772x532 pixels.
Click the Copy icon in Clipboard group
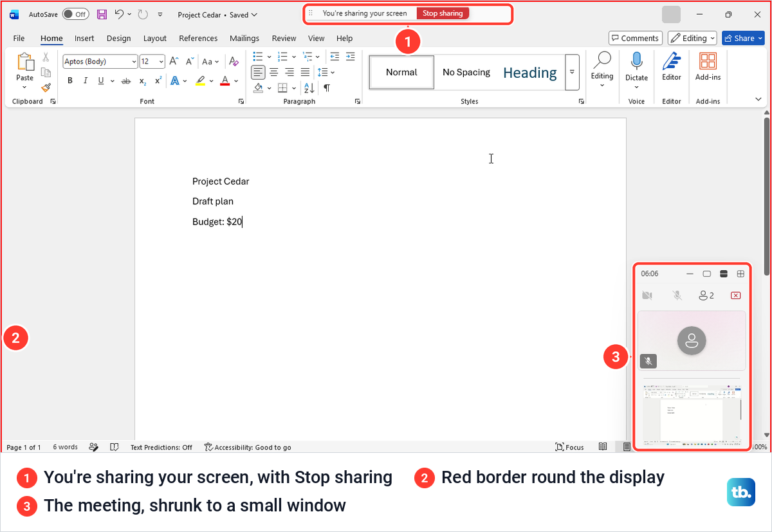(46, 72)
